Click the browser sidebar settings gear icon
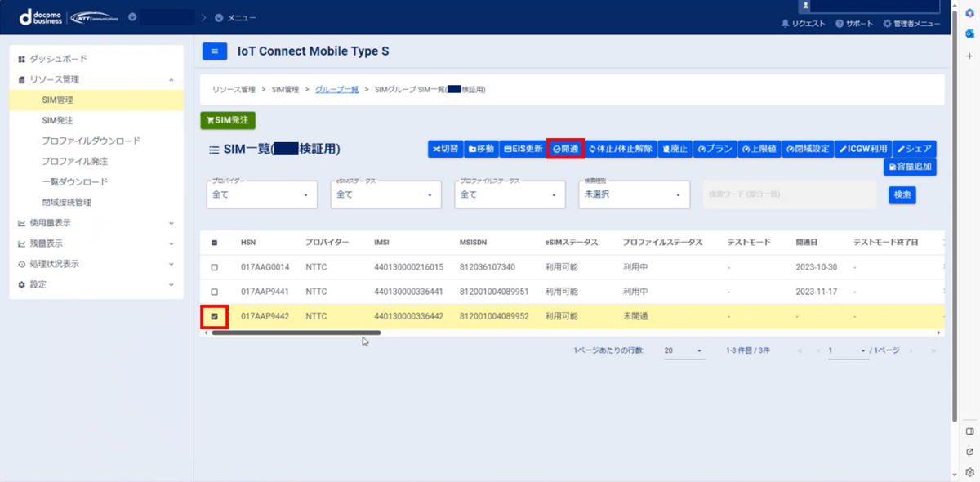 click(x=969, y=471)
